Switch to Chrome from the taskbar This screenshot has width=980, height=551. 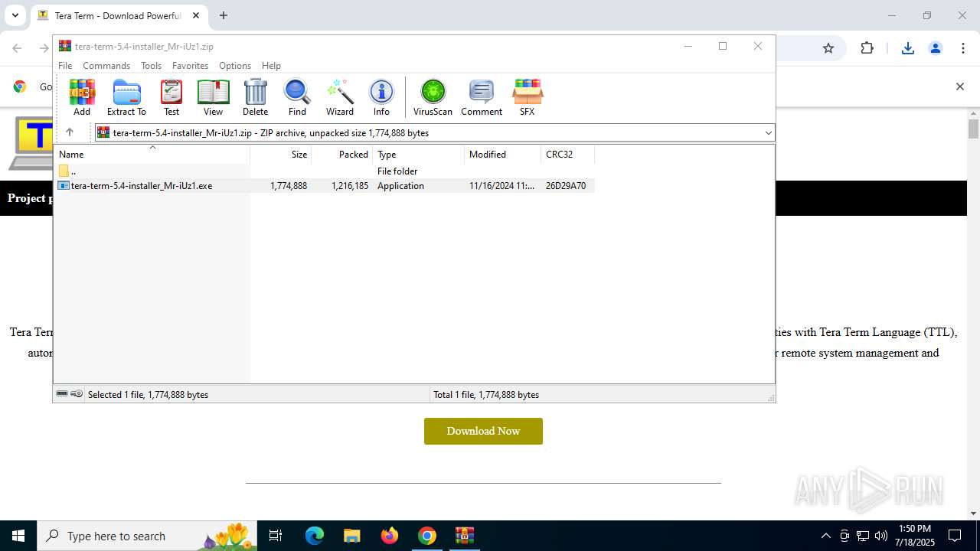[426, 536]
